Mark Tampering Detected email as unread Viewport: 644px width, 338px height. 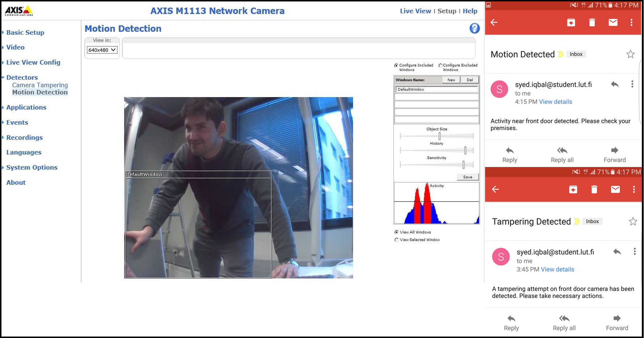615,189
